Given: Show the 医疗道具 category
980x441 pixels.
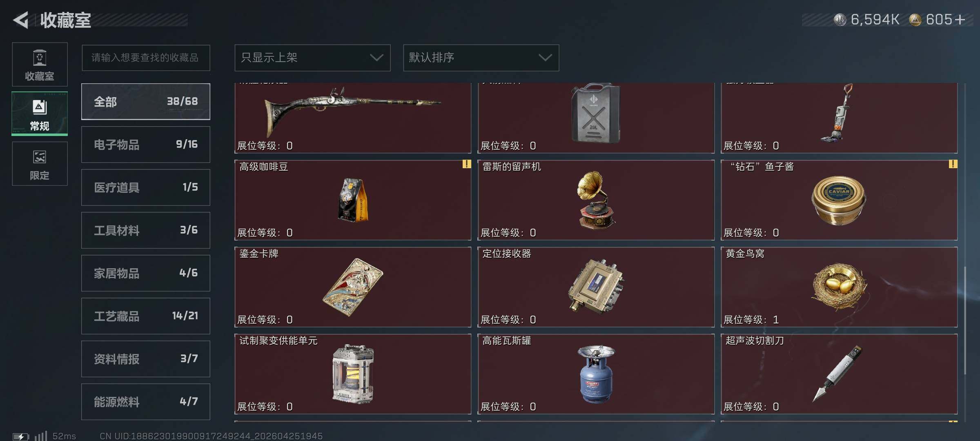Looking at the screenshot, I should click(x=146, y=187).
